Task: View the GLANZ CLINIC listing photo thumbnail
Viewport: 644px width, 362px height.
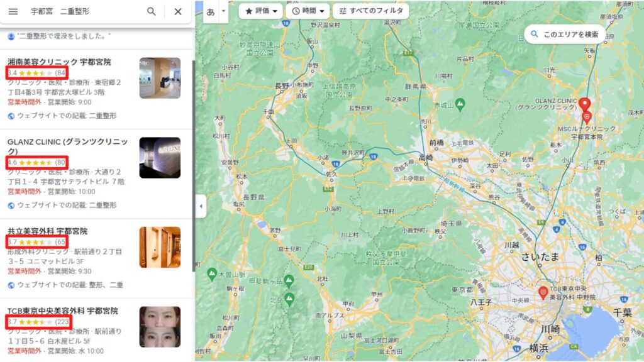Action: click(x=160, y=158)
